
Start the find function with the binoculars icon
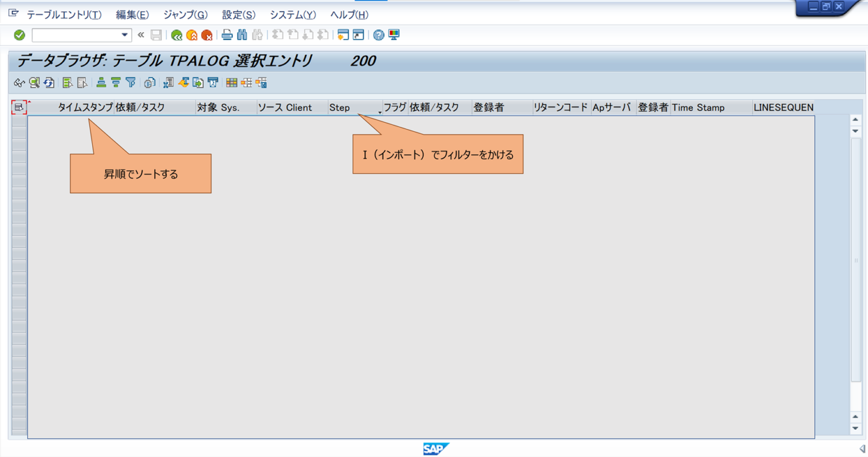241,35
